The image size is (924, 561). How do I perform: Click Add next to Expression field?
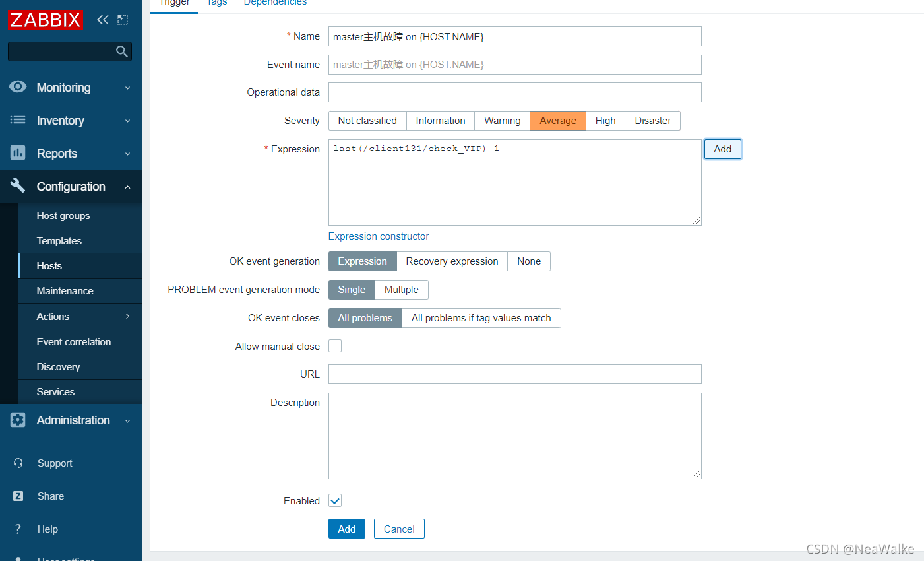[723, 149]
